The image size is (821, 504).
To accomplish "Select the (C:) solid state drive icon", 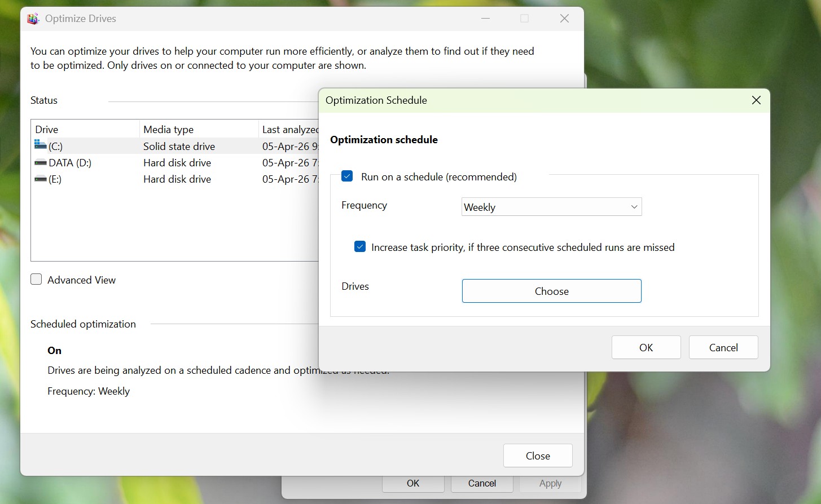I will pos(39,145).
